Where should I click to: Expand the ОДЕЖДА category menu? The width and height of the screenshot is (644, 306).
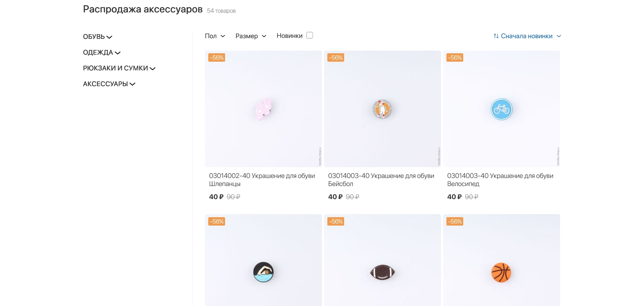pyautogui.click(x=102, y=53)
